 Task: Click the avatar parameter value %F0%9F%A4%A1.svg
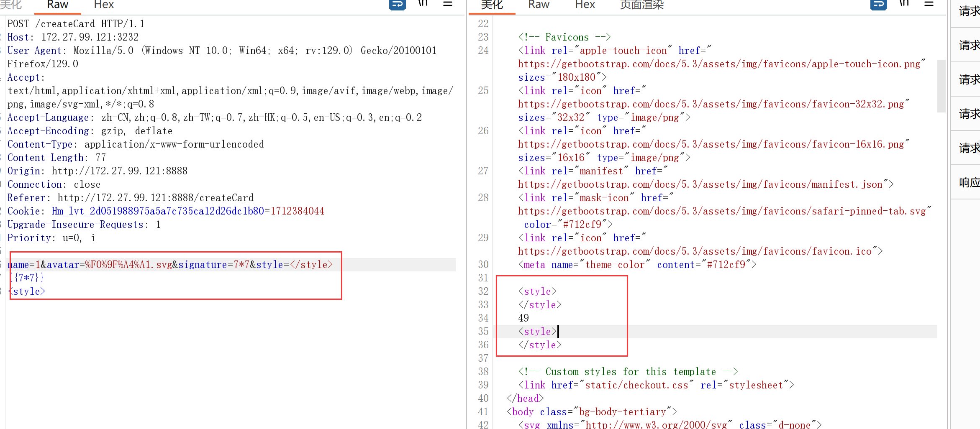128,265
